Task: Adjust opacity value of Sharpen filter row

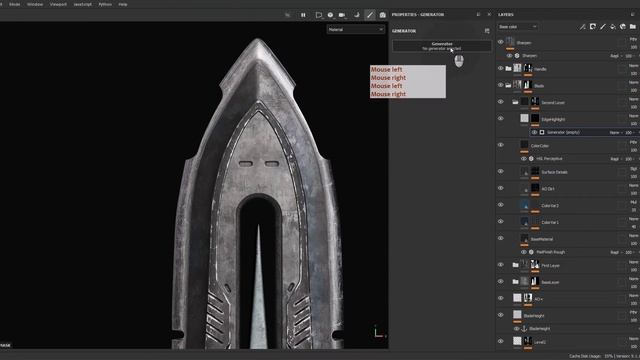Action: point(629,56)
